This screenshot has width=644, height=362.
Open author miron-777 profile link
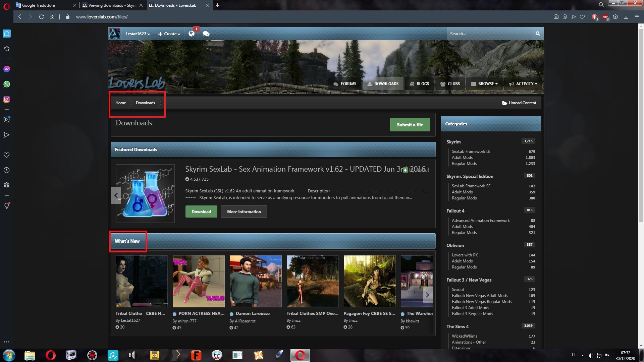[x=187, y=321]
